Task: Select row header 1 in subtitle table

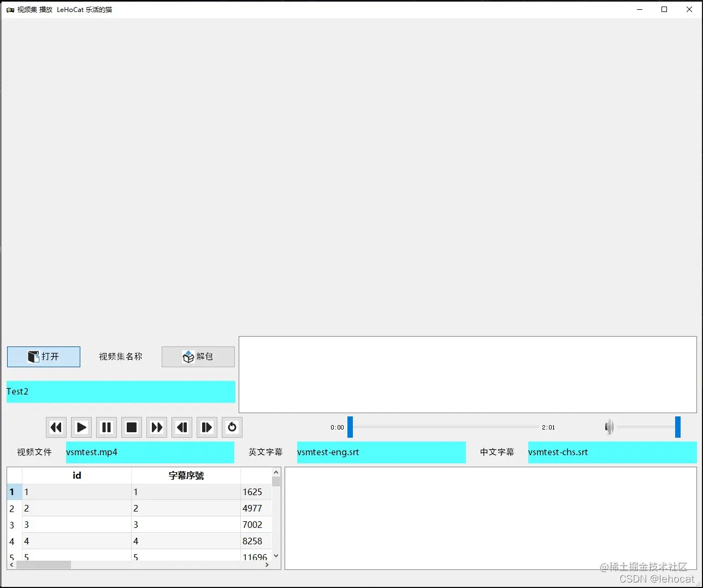Action: click(14, 492)
